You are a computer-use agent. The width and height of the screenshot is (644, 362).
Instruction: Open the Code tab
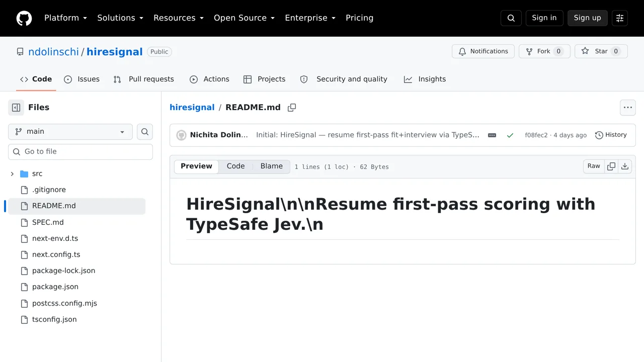pyautogui.click(x=36, y=79)
